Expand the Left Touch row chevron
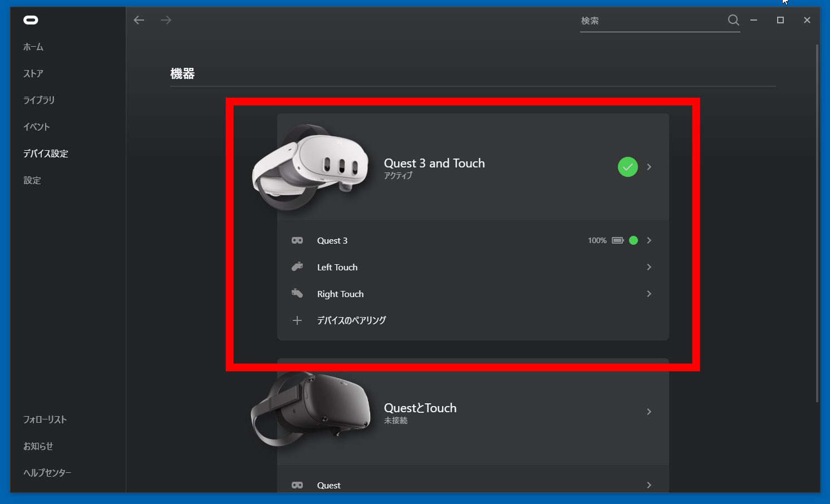 click(649, 267)
